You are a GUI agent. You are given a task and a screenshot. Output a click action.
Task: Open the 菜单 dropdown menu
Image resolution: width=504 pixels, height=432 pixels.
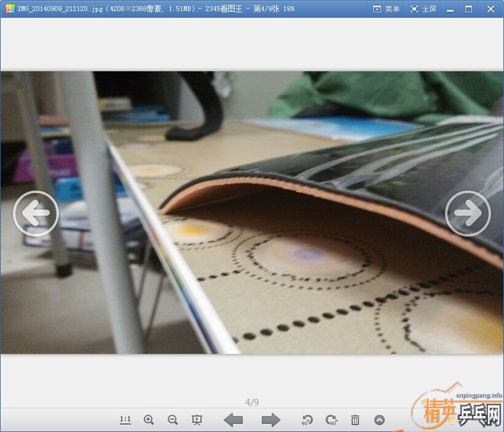(x=387, y=9)
